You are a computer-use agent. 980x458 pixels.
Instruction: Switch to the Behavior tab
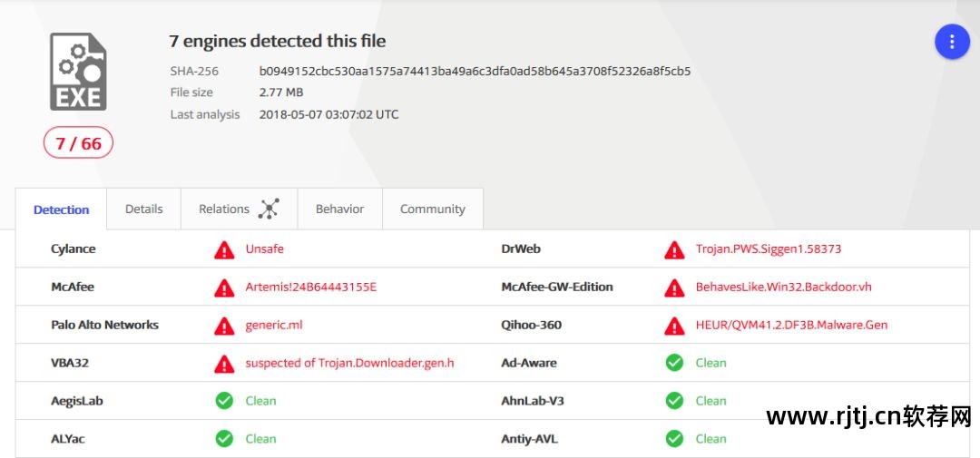339,209
